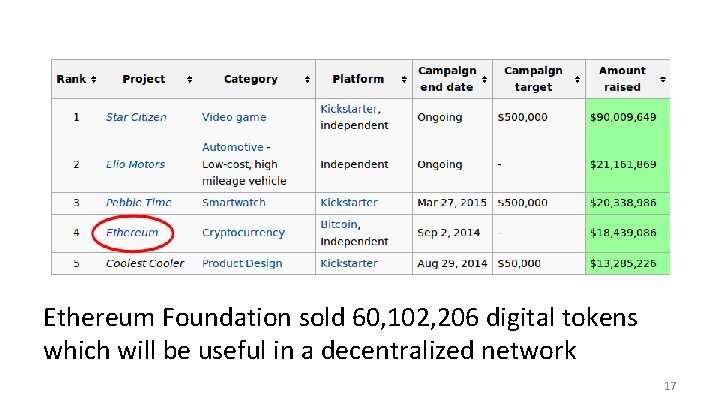The height and width of the screenshot is (405, 720).
Task: Follow the Bitcoin platform link
Action: (339, 224)
